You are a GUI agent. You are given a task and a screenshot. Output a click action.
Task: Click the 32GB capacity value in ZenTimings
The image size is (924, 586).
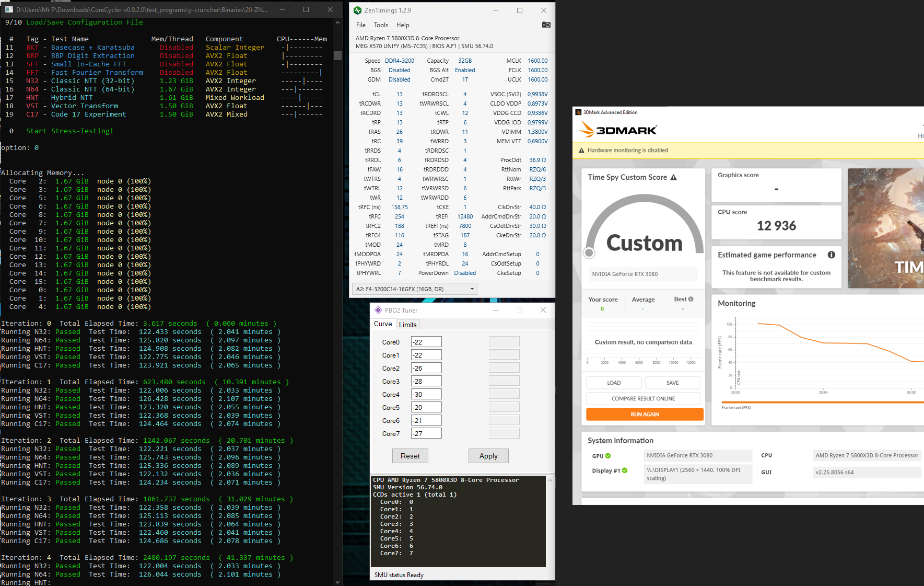[465, 61]
